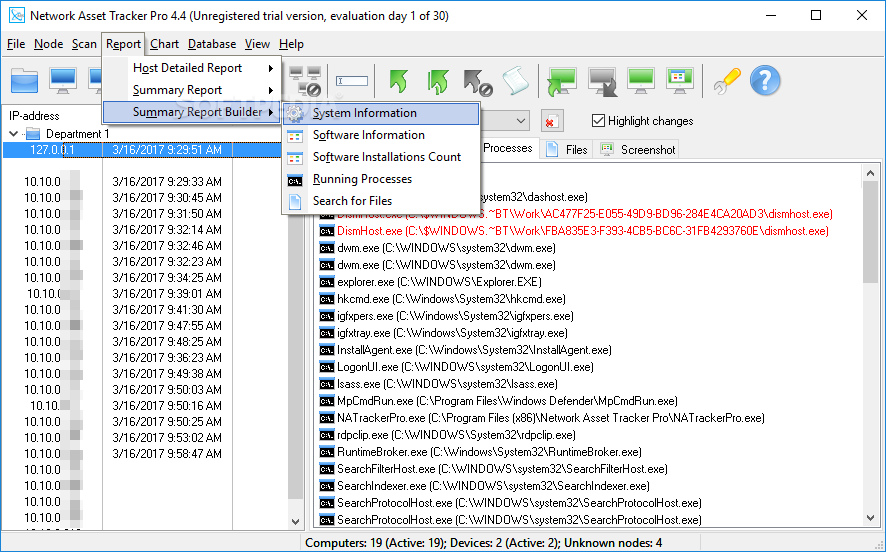
Task: Click the first blue monitor toolbar icon
Action: tap(63, 81)
